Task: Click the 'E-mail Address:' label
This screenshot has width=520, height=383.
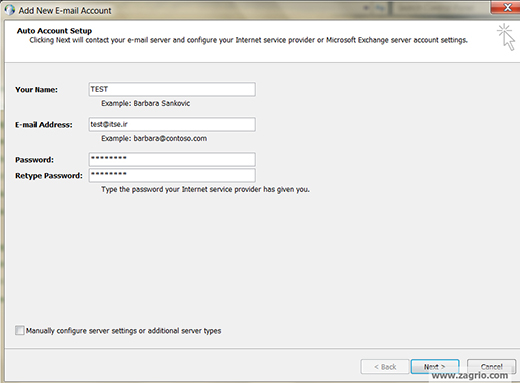Action: [x=44, y=125]
